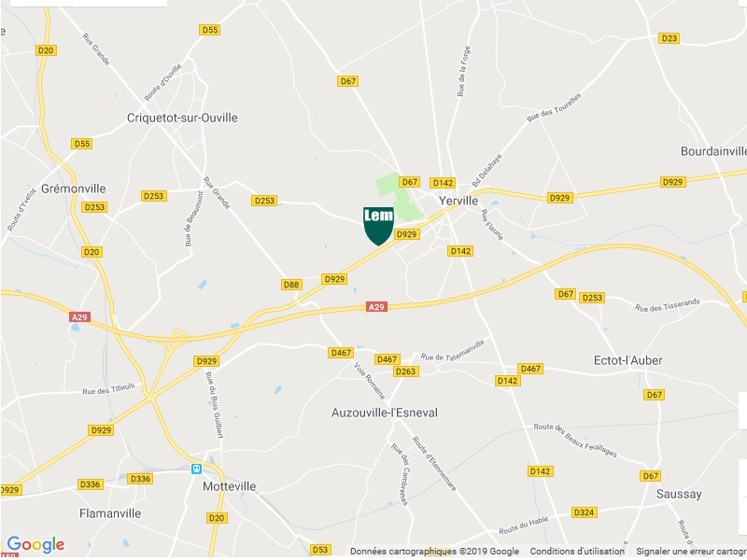This screenshot has width=747, height=560.
Task: Click the D324 road badge near Saussay
Action: click(584, 512)
